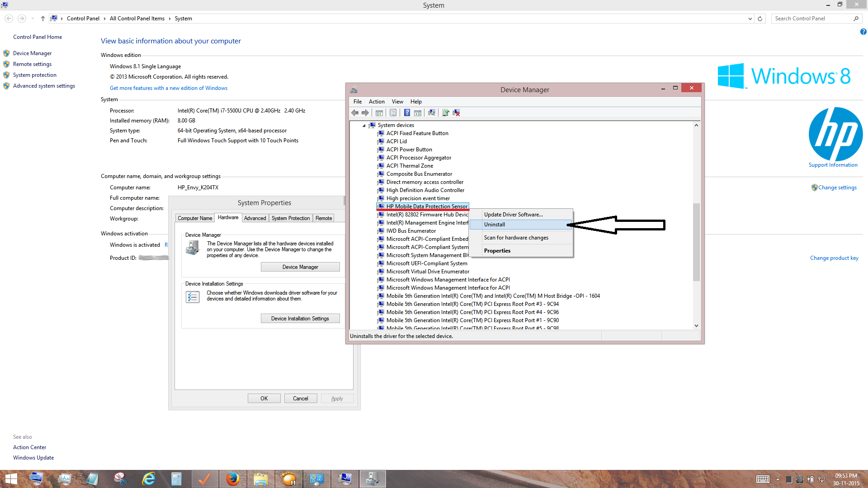
Task: Click the Scan for hardware changes toolbar icon
Action: tap(432, 113)
